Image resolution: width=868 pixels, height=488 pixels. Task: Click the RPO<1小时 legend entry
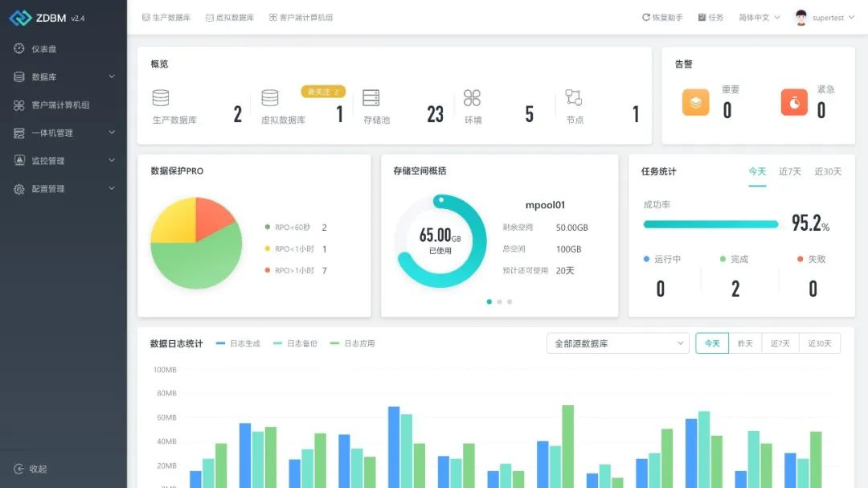coord(296,249)
